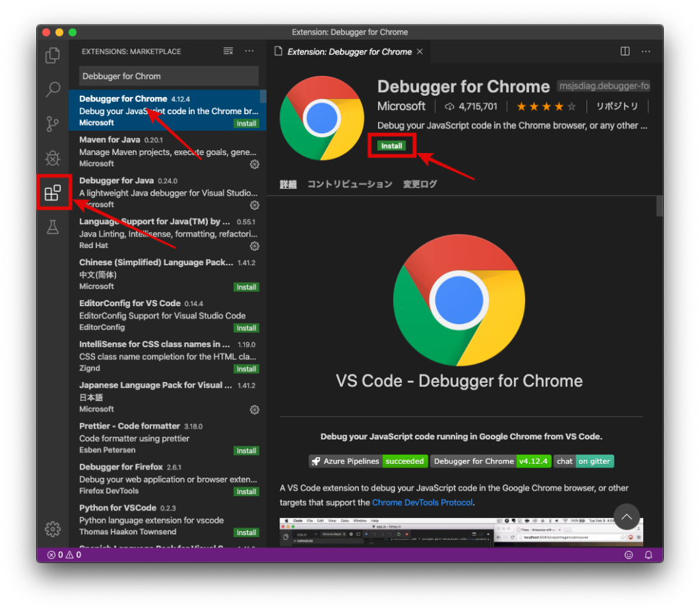Click the scroll-to-top arrow button
This screenshot has width=700, height=611.
click(x=626, y=517)
